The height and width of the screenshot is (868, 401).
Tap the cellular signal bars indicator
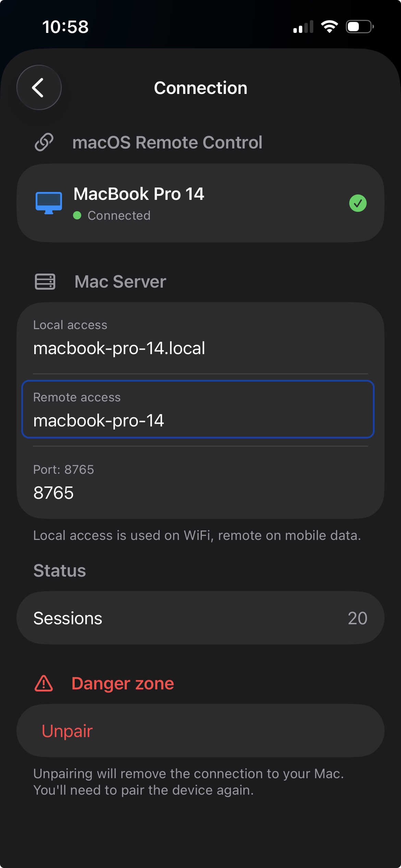tap(303, 26)
